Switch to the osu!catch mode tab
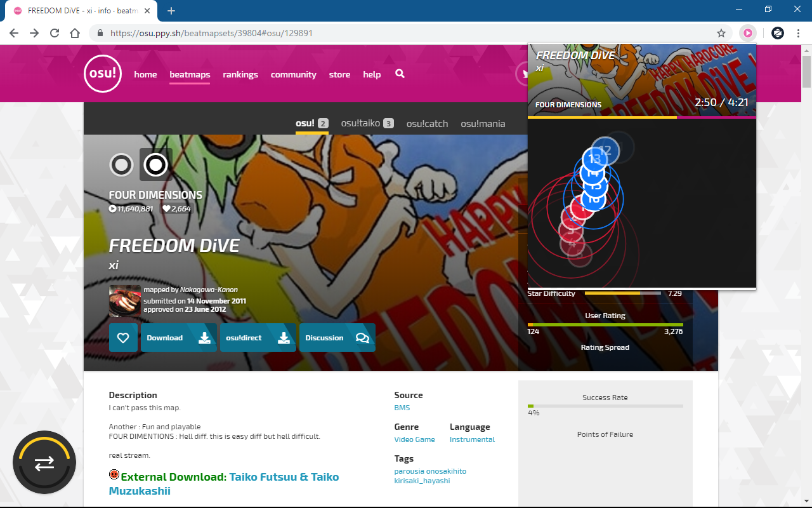Screen dimensions: 812x508 click(428, 123)
